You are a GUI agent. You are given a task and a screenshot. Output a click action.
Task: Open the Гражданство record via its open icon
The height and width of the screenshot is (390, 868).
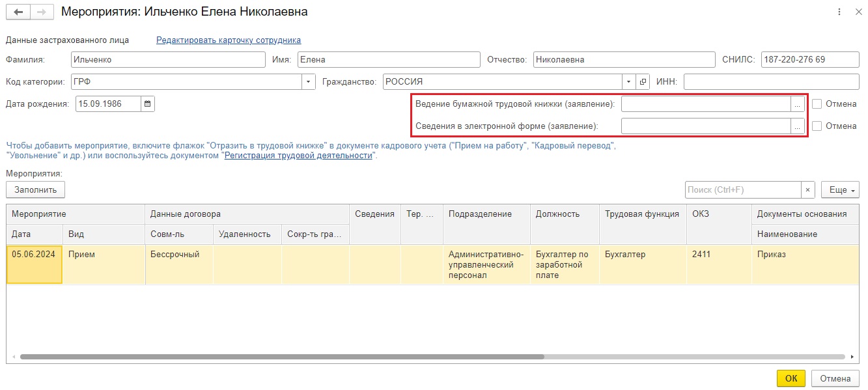tap(643, 81)
